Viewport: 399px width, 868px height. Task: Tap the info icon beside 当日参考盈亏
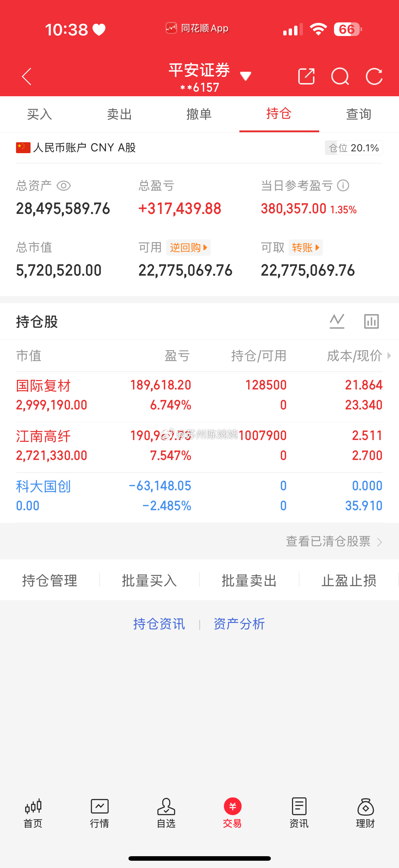pos(343,185)
